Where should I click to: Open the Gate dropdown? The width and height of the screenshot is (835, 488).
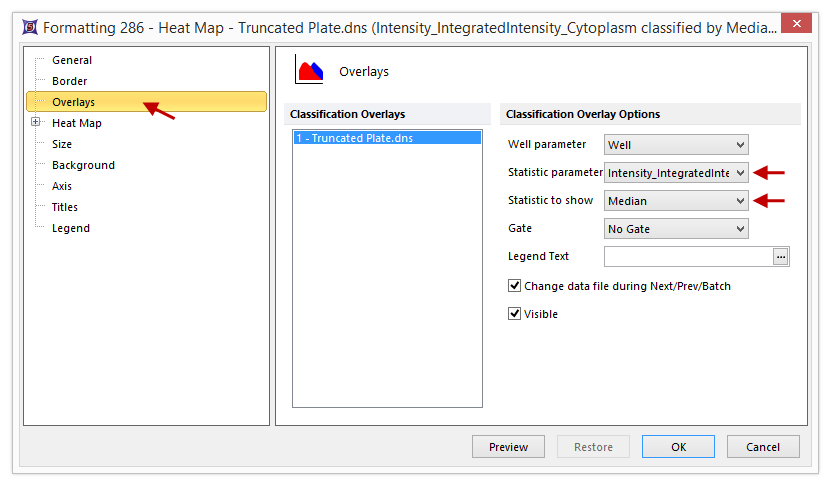(677, 229)
